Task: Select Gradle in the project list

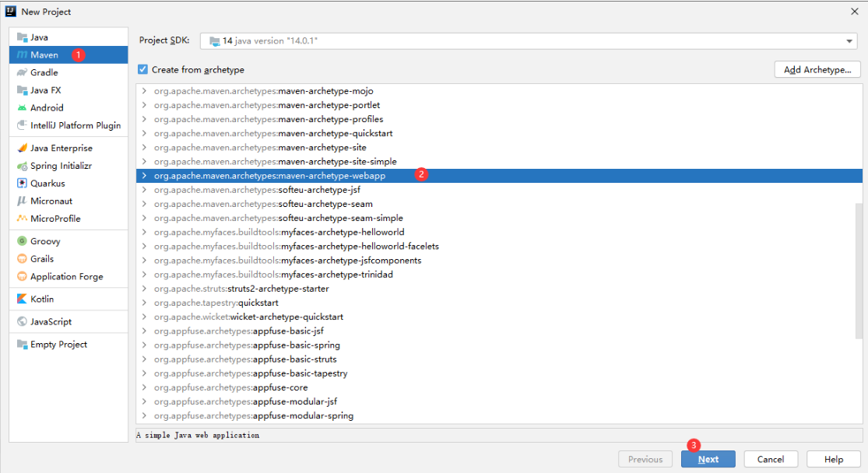Action: [69, 72]
